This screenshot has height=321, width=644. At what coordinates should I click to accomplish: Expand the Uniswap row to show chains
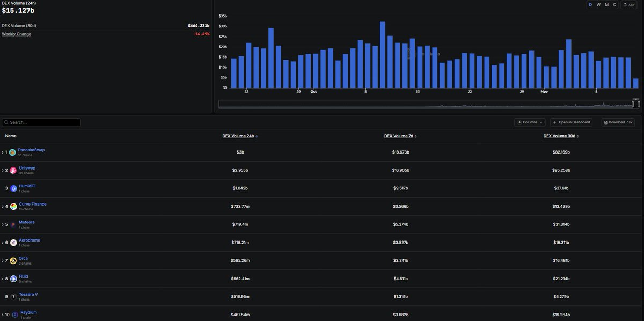click(x=2, y=169)
